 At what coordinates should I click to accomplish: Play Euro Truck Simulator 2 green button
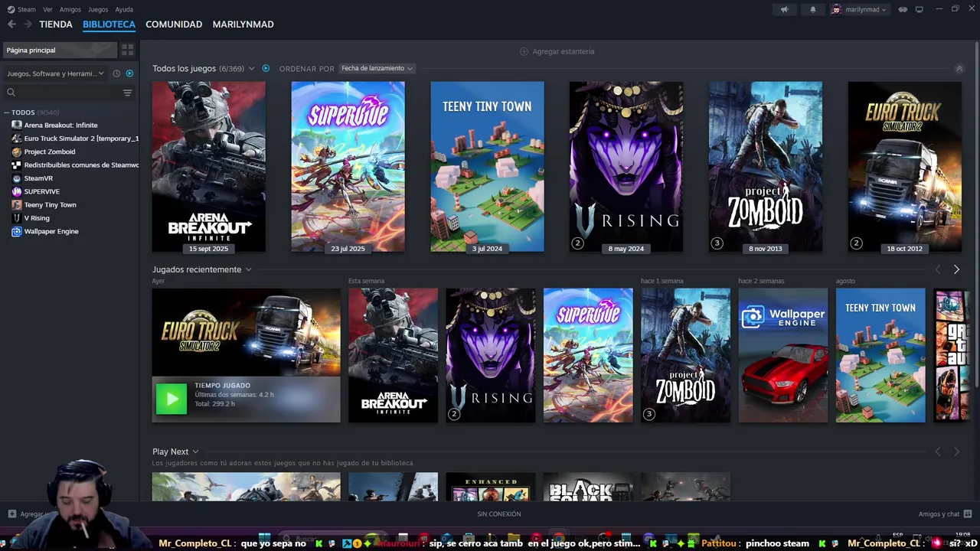coord(171,399)
